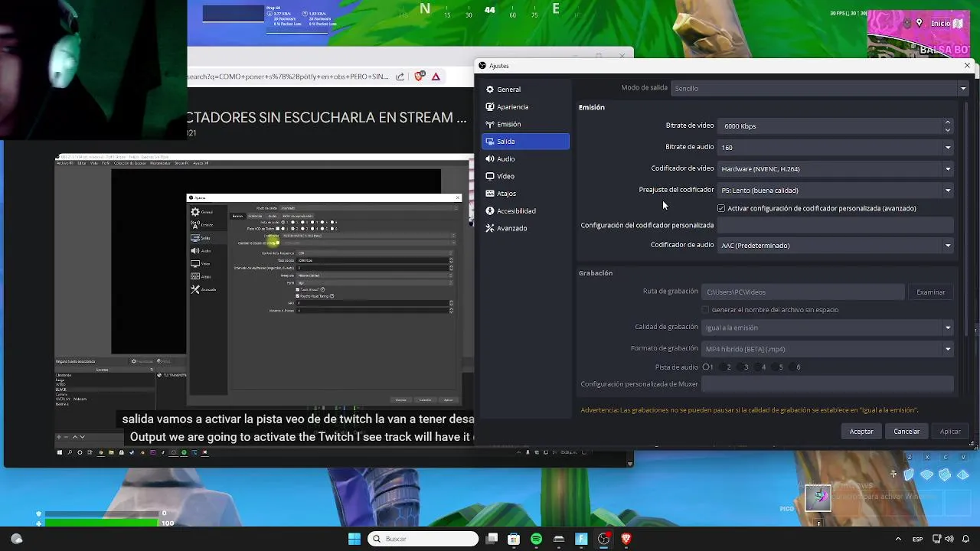Open the Atajos settings section
Viewport: 980px width, 551px height.
525,194
